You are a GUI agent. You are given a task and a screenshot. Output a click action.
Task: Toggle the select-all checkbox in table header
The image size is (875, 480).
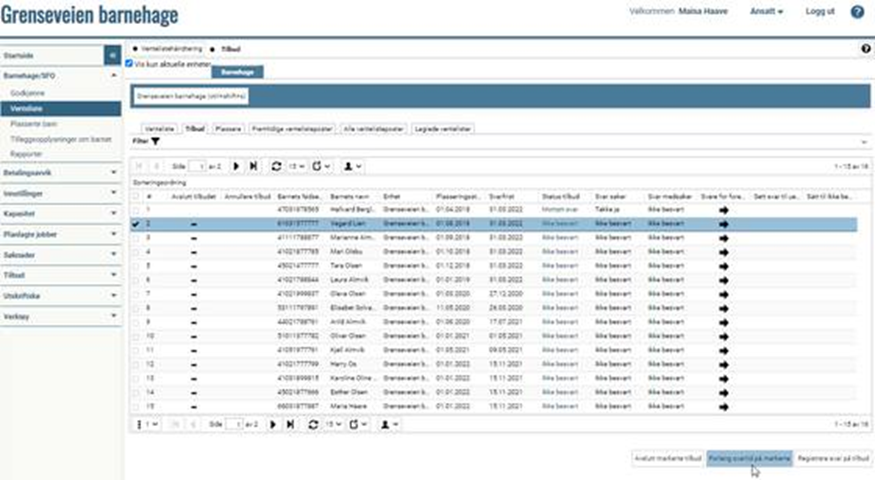[x=136, y=197]
